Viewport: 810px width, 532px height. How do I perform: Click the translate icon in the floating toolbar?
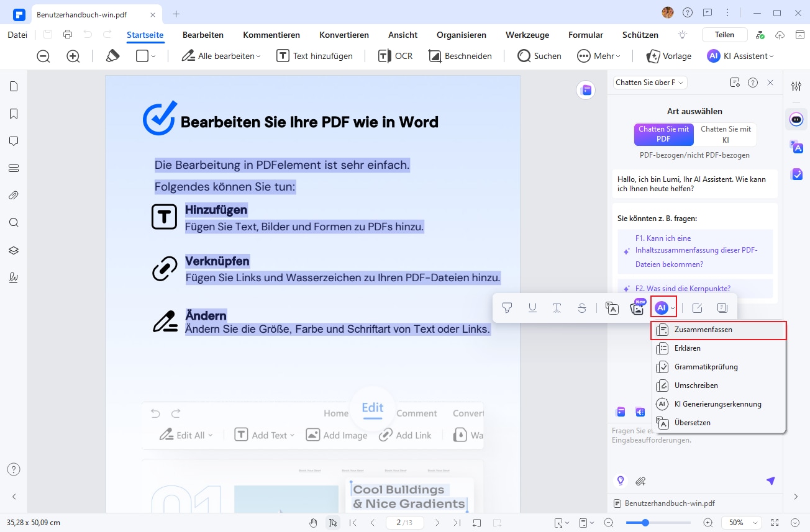612,308
